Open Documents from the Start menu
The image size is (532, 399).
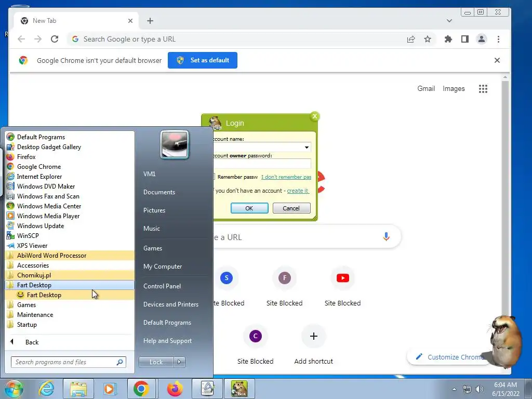[x=159, y=192]
